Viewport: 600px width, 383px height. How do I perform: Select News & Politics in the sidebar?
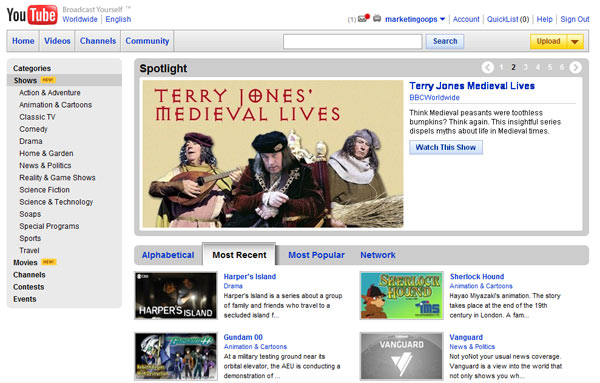tap(45, 166)
